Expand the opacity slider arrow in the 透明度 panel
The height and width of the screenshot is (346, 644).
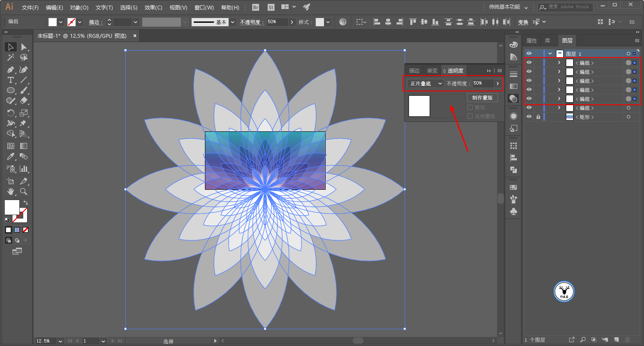[x=498, y=83]
